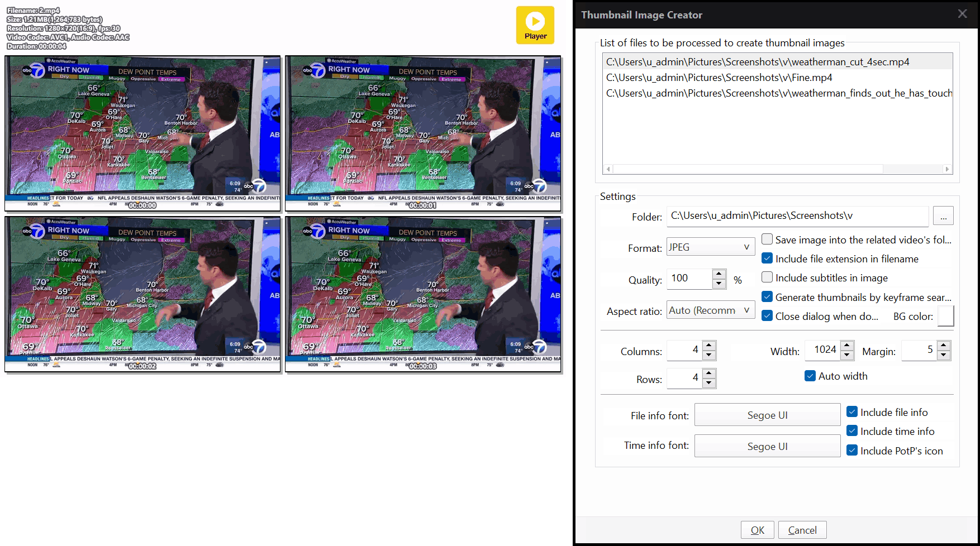
Task: Open the Format dropdown set to JPEG
Action: point(711,247)
